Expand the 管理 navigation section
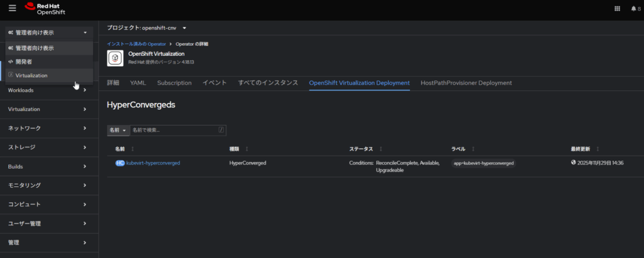 pyautogui.click(x=49, y=242)
